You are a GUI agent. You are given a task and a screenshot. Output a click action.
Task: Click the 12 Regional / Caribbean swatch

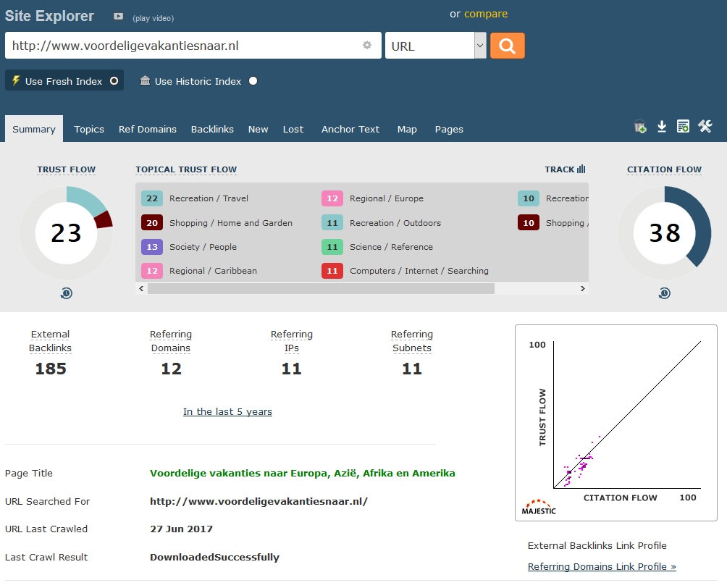pyautogui.click(x=152, y=271)
